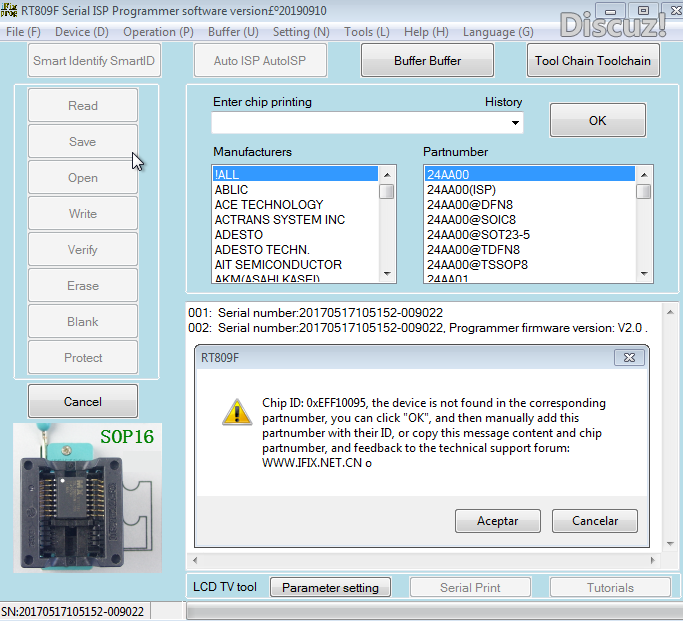The width and height of the screenshot is (683, 621).
Task: Click OK next to chip printing field
Action: (x=598, y=120)
